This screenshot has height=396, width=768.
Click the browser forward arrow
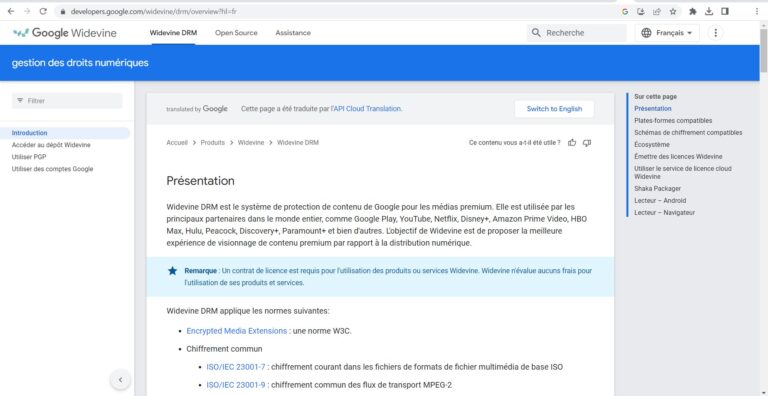[26, 11]
